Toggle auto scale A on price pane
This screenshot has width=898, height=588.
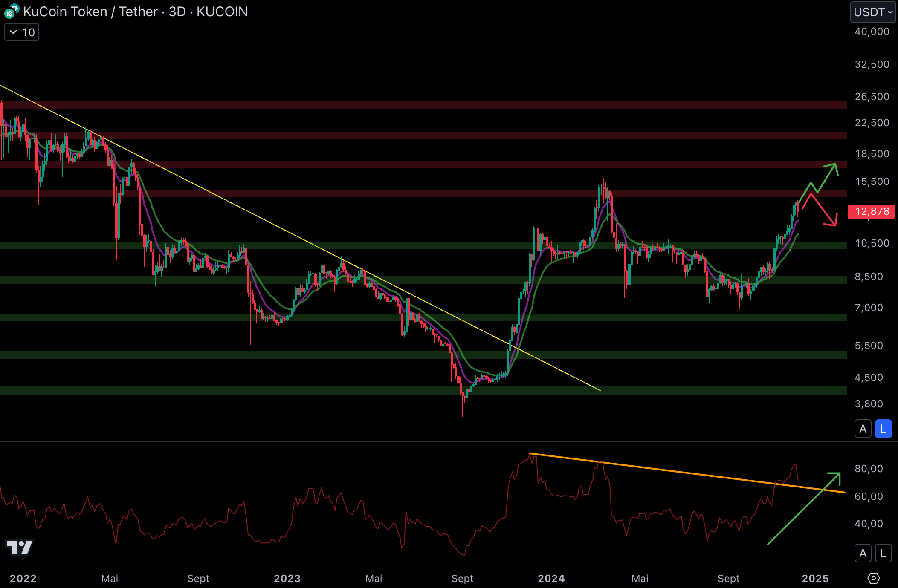point(863,429)
